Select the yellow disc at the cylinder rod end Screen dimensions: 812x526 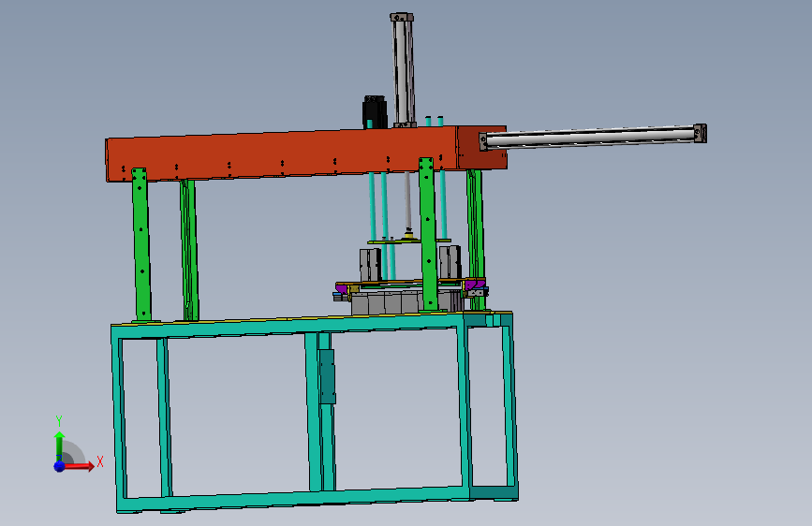pyautogui.click(x=408, y=237)
